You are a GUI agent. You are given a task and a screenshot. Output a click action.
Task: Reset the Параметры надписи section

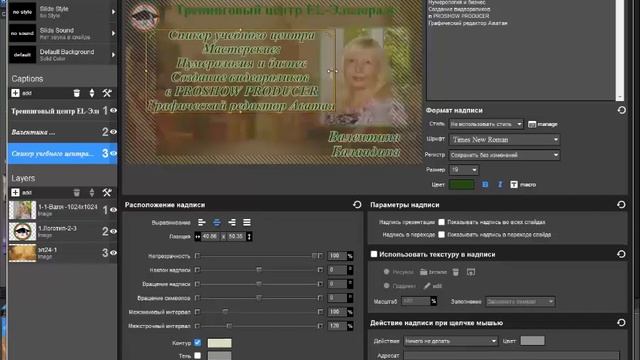click(621, 204)
